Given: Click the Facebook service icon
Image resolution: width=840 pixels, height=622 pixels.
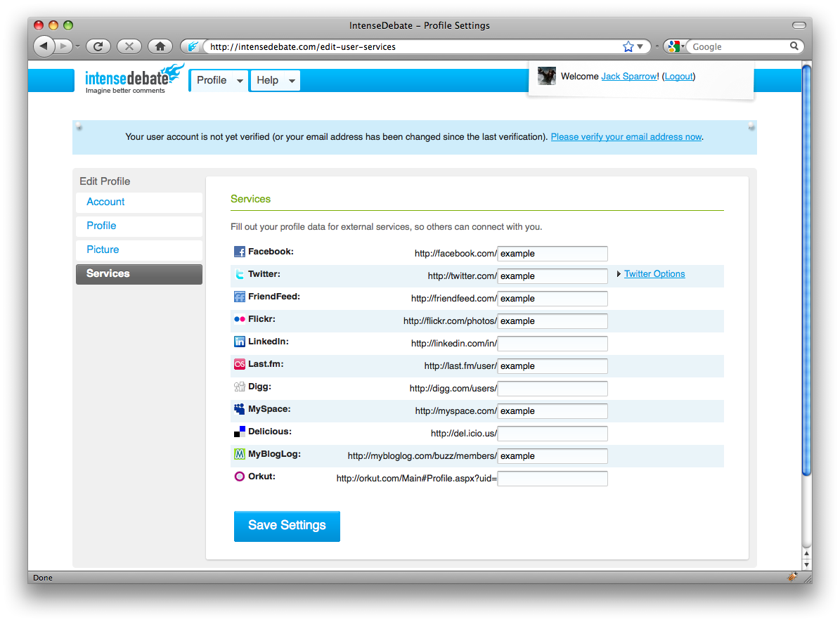Looking at the screenshot, I should (x=239, y=252).
